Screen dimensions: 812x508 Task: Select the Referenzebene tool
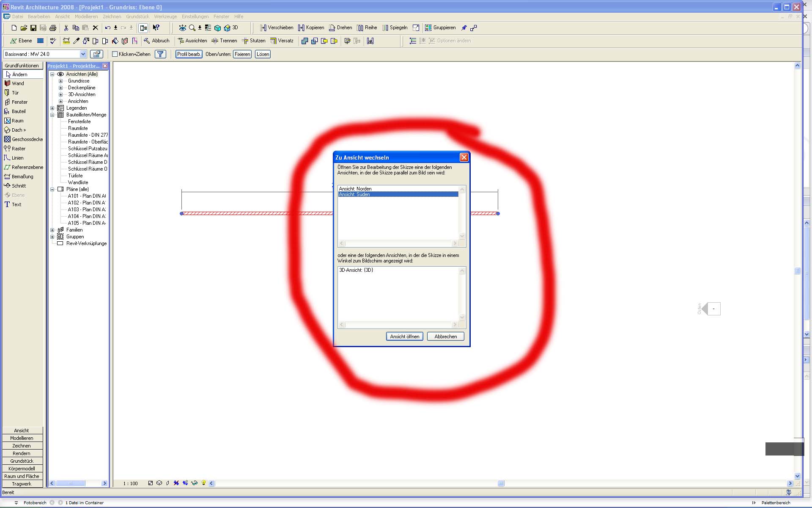coord(23,167)
